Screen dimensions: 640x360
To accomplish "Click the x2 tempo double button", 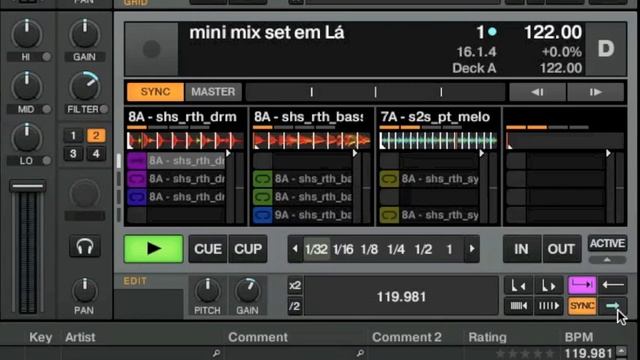I will [x=295, y=285].
